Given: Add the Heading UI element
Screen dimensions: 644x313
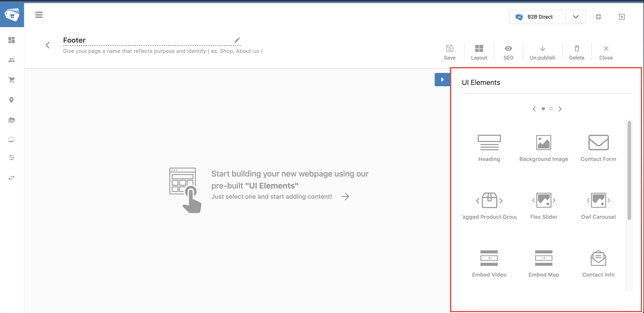Looking at the screenshot, I should point(489,148).
